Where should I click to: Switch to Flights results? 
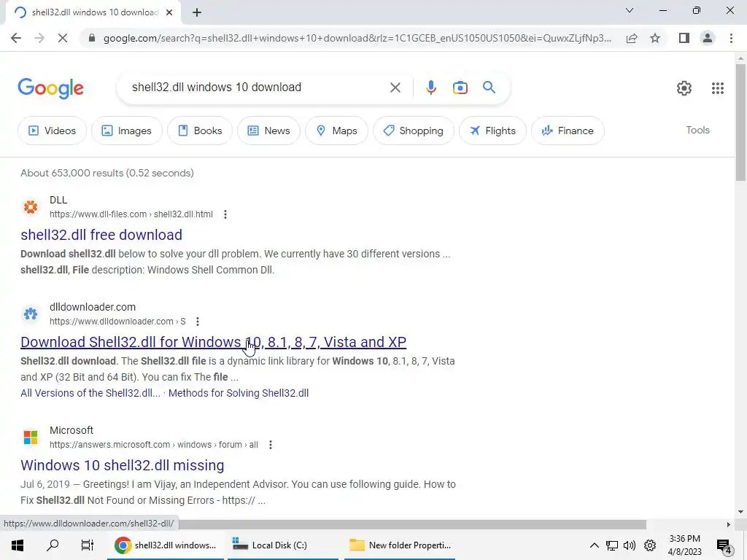tap(492, 131)
